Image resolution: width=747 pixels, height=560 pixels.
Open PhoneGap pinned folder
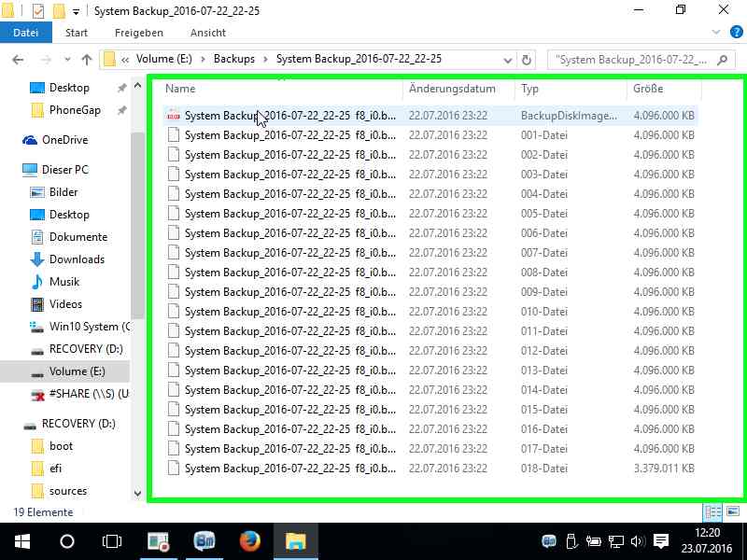65,110
